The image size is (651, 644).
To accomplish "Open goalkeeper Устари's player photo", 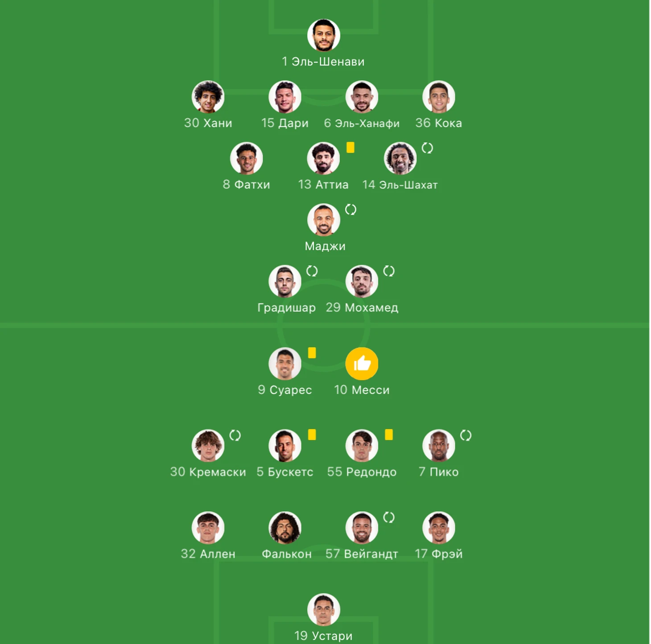I will tap(324, 610).
